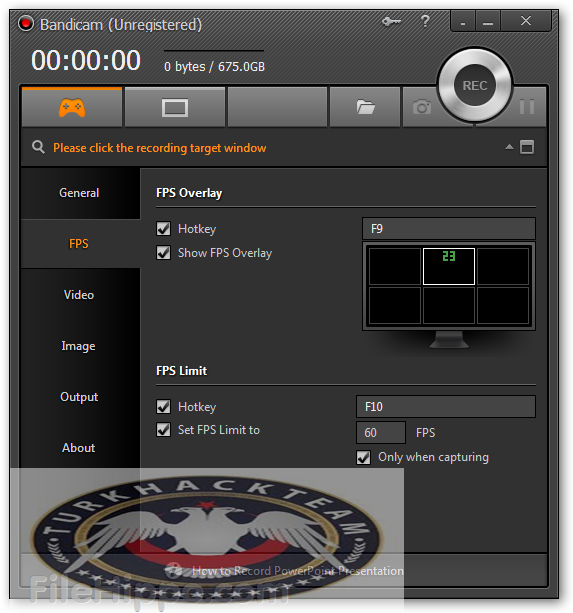Click the magnifier target search icon
This screenshot has width=573, height=613.
click(38, 147)
